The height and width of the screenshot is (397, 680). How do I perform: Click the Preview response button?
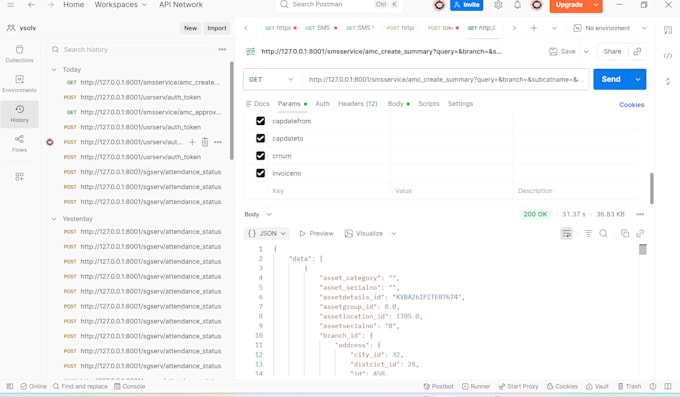pyautogui.click(x=317, y=233)
